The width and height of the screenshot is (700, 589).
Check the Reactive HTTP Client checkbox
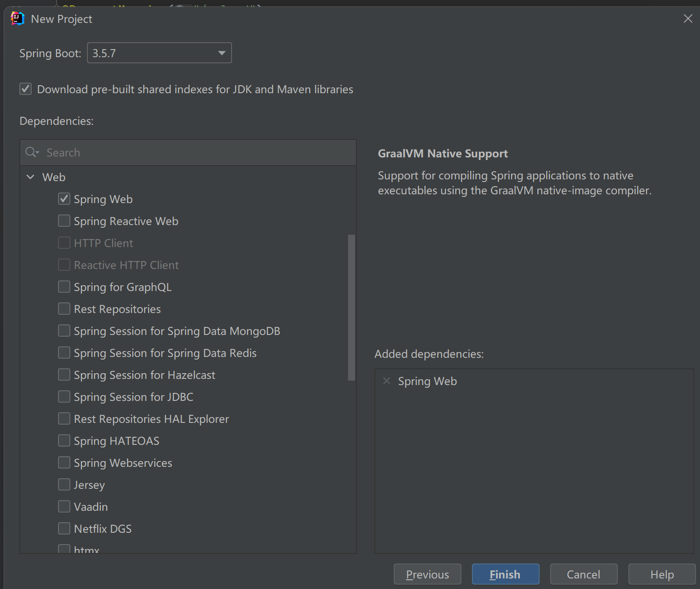pos(64,265)
